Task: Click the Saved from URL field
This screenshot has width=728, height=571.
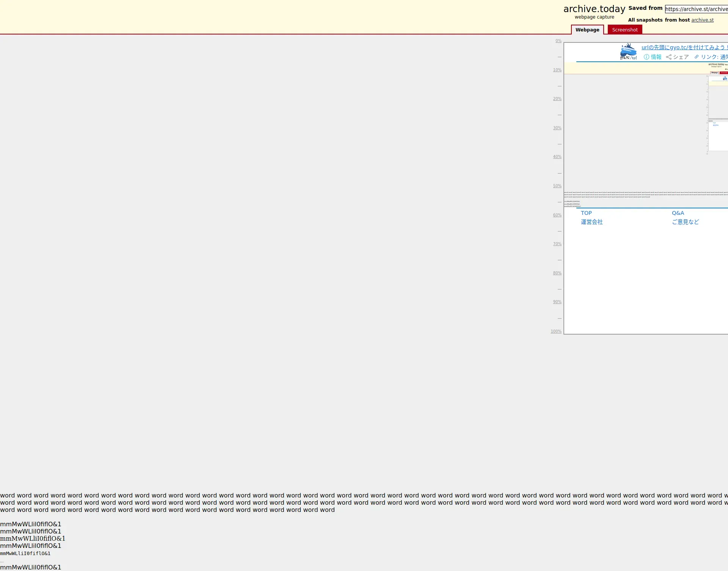Action: pyautogui.click(x=696, y=9)
